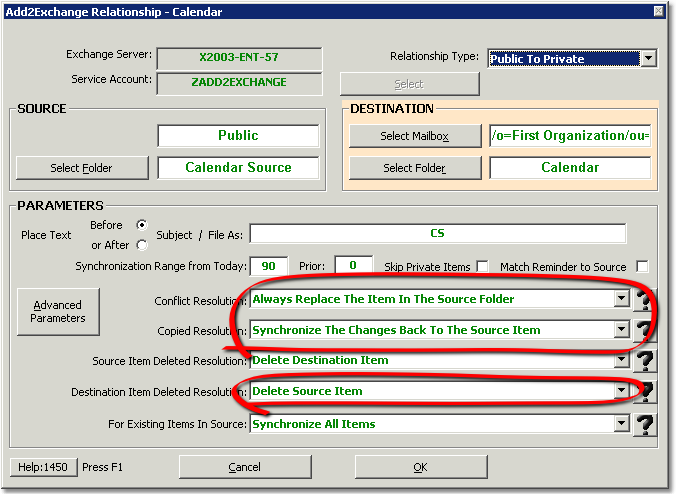This screenshot has height=496, width=676.
Task: Click the Select Mailbox button
Action: pyautogui.click(x=415, y=136)
